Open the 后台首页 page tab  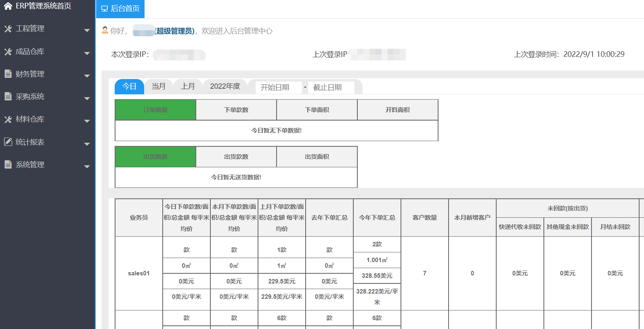pyautogui.click(x=120, y=9)
